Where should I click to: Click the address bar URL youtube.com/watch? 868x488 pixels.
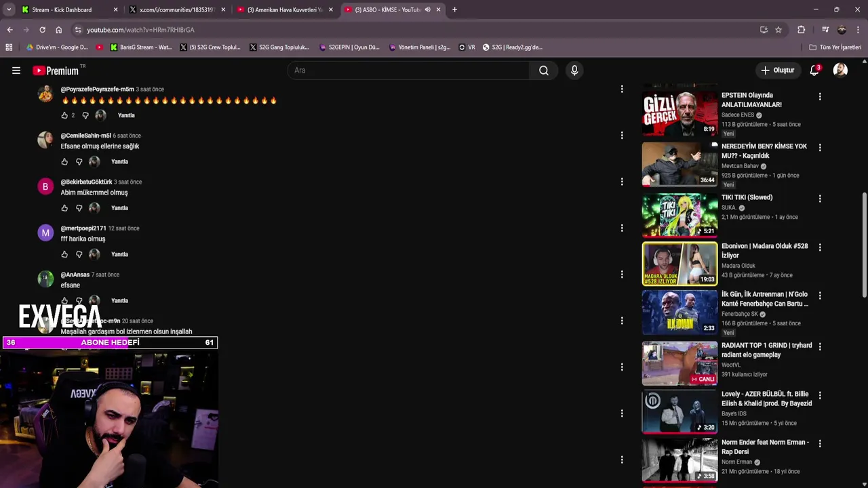tap(140, 30)
